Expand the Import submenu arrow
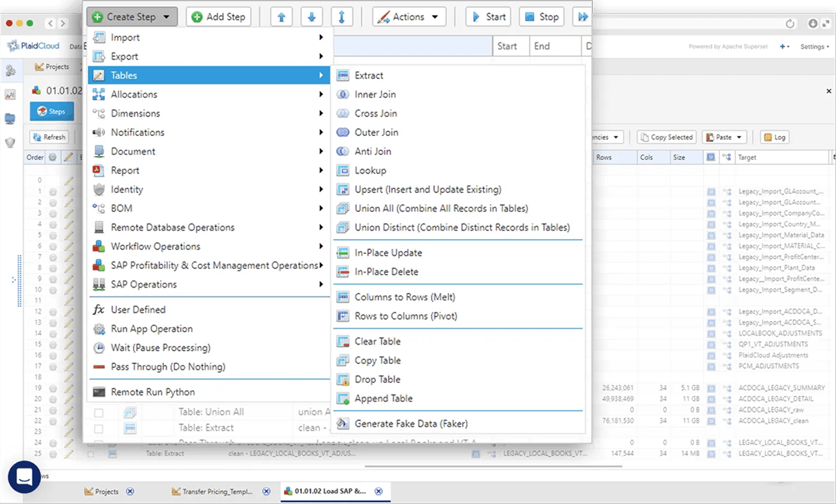 [x=321, y=38]
